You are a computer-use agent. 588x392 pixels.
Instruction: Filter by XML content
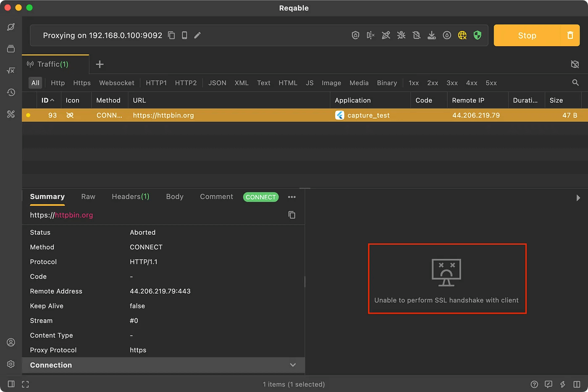(x=241, y=83)
